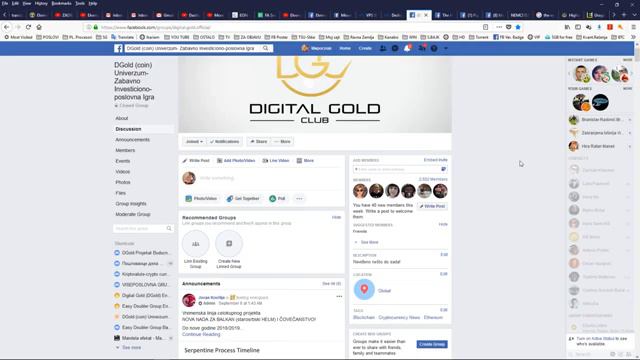Select Add Photo/Video in the composer
The image size is (640, 360).
coord(236,161)
